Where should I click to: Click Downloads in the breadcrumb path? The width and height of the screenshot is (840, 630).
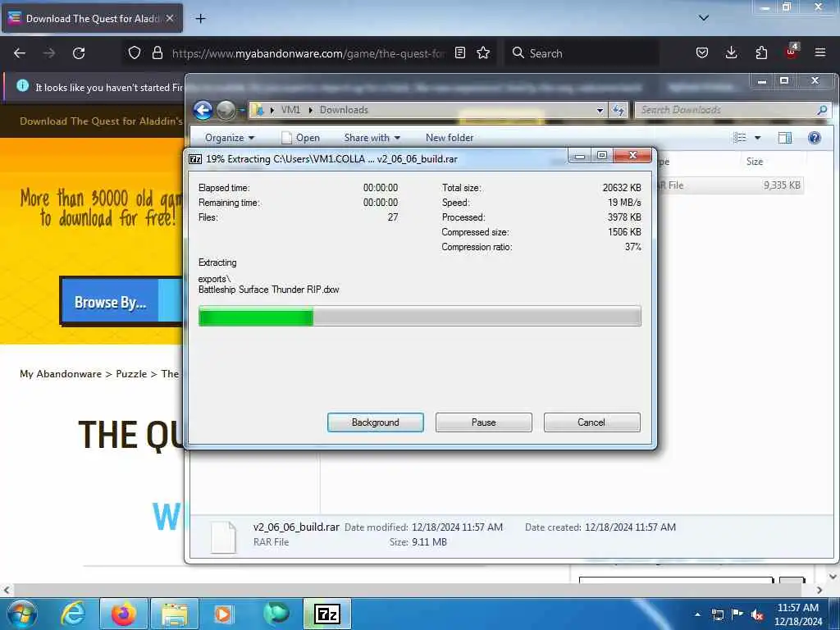tap(344, 110)
